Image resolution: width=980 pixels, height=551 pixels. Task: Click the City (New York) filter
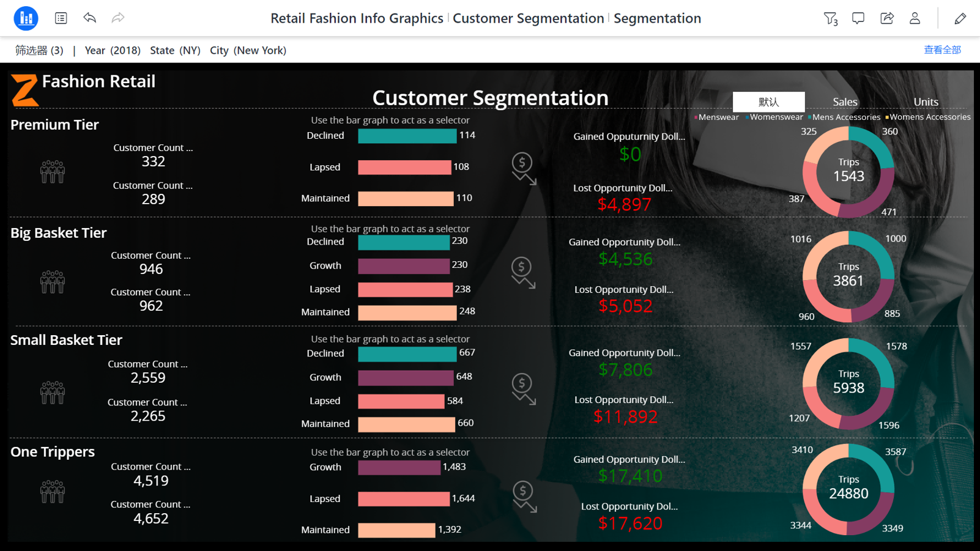pos(248,50)
